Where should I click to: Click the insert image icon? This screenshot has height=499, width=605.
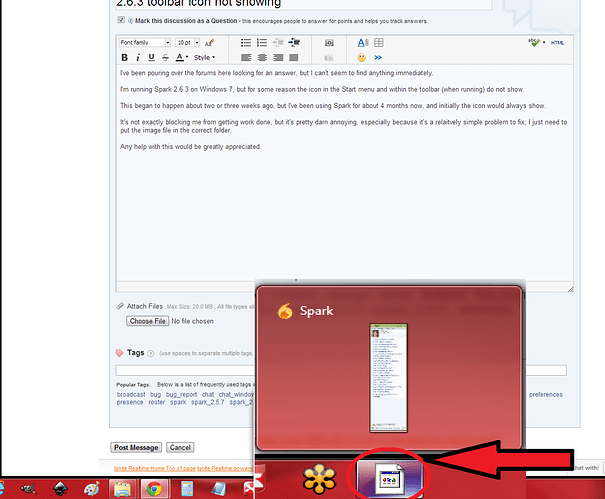coord(329,42)
